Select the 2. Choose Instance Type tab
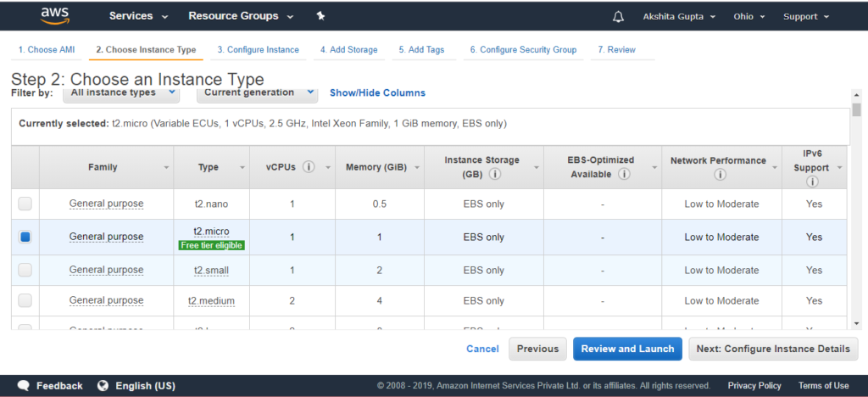This screenshot has width=868, height=397. [x=146, y=50]
